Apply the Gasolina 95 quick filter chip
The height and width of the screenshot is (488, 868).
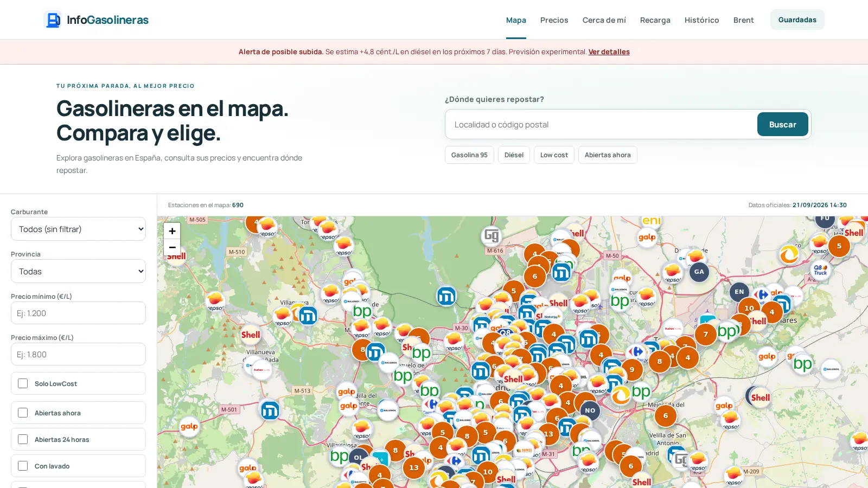(469, 155)
